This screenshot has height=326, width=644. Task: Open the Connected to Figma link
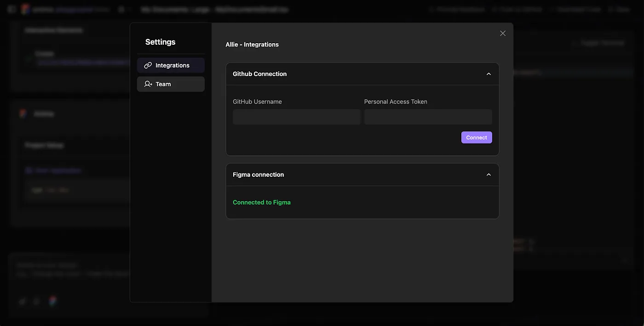click(262, 201)
